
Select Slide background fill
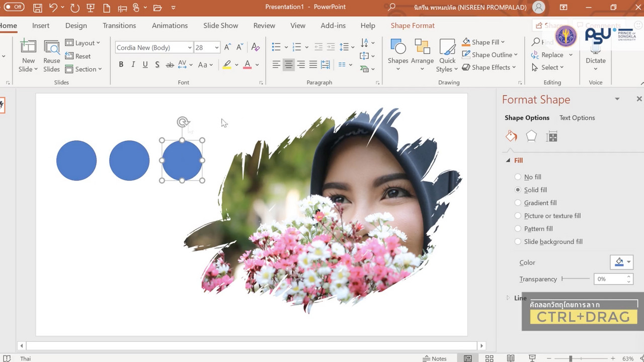548,242
